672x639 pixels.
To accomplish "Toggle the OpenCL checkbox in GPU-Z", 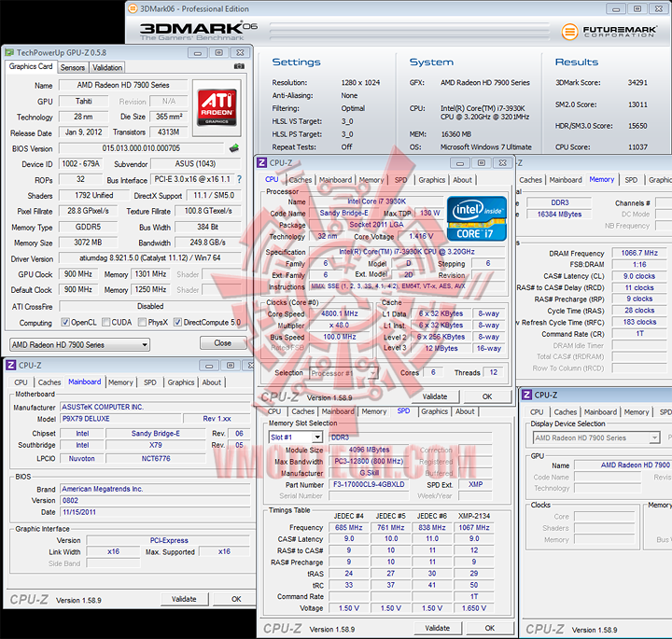I will [x=65, y=322].
